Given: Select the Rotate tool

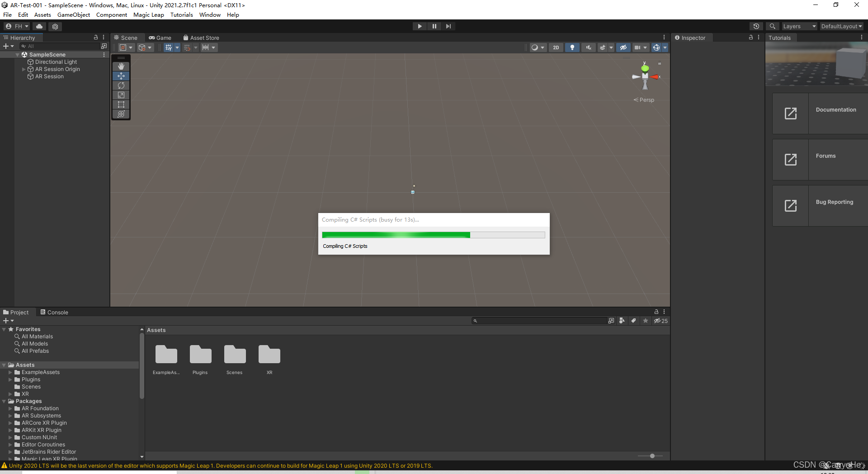Looking at the screenshot, I should pos(121,85).
